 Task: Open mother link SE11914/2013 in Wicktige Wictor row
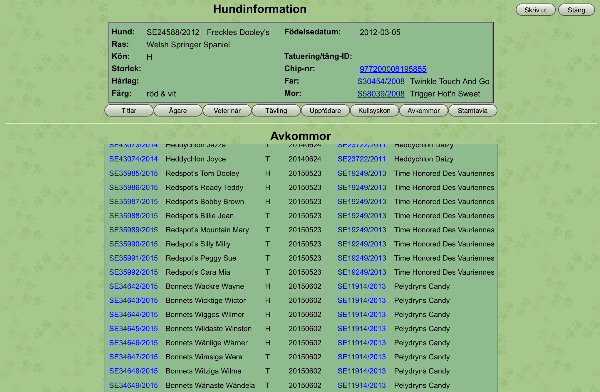tap(362, 301)
